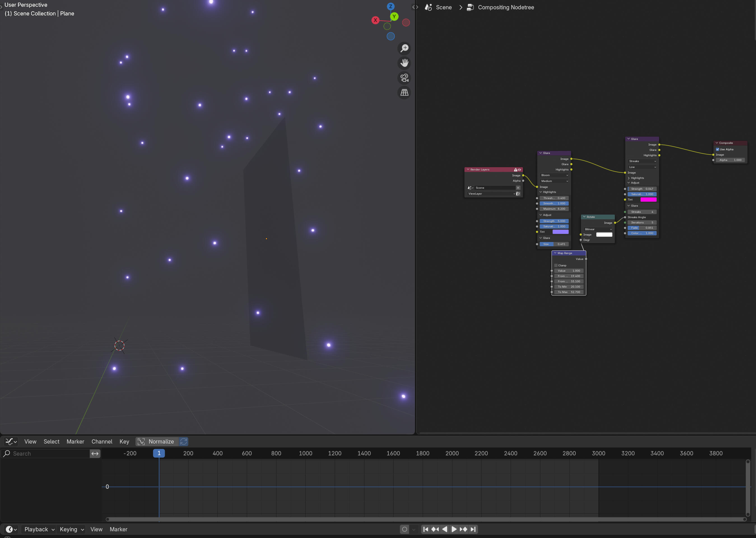The width and height of the screenshot is (756, 538).
Task: Click the Normalize refresh auto icon
Action: [x=184, y=441]
